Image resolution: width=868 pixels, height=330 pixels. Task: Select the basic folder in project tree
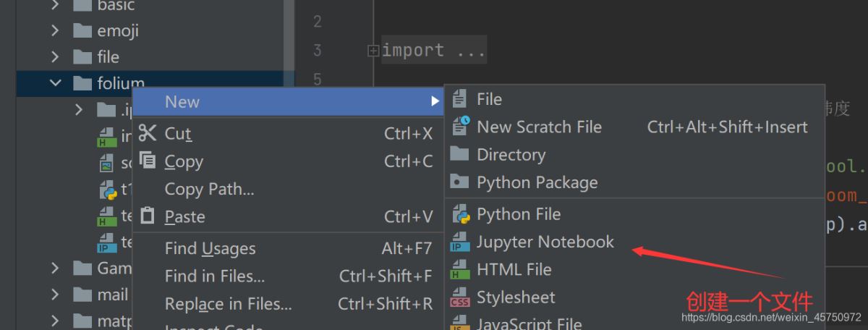[x=116, y=6]
